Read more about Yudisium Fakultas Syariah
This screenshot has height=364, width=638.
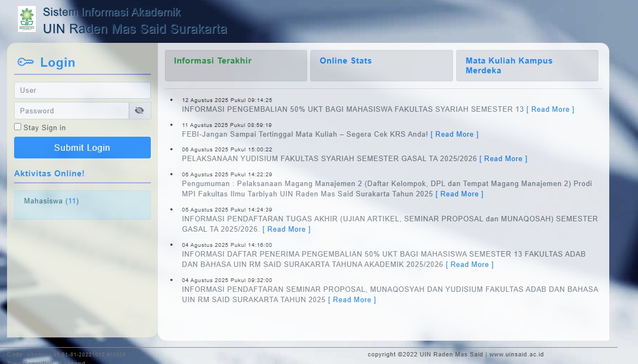503,159
